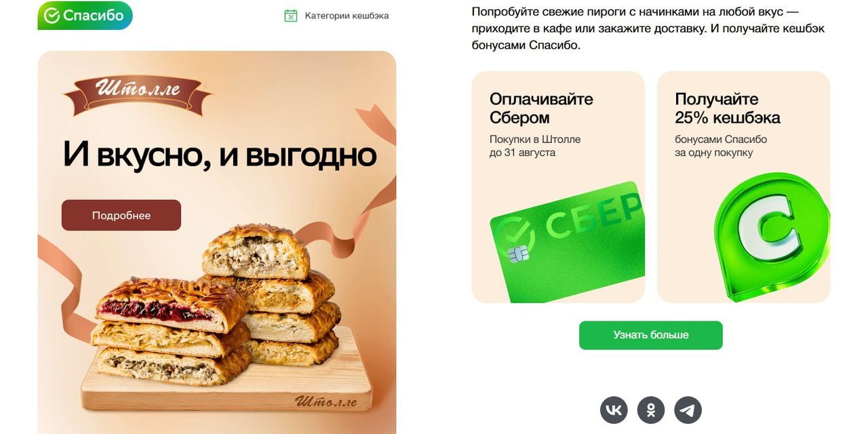Click the chip on the Сбер card
868x434 pixels.
coord(516,254)
